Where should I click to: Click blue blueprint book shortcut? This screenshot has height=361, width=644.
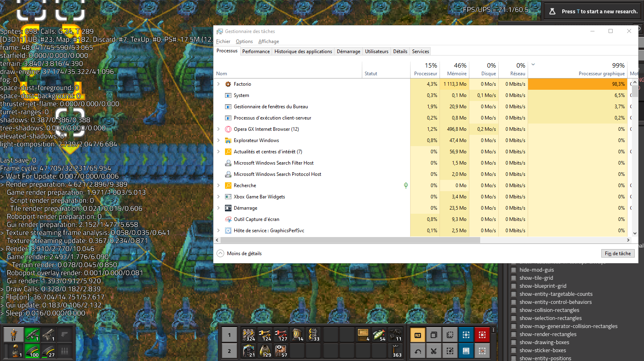466,351
